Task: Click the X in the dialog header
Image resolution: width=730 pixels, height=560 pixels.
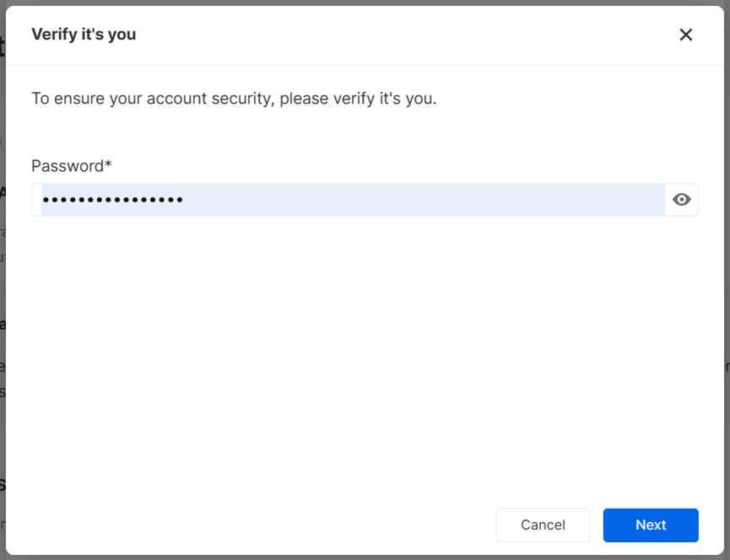Action: coord(686,35)
